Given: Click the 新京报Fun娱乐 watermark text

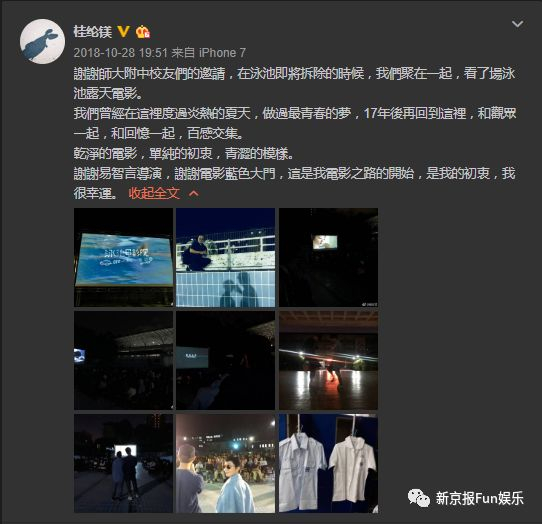Looking at the screenshot, I should 479,498.
